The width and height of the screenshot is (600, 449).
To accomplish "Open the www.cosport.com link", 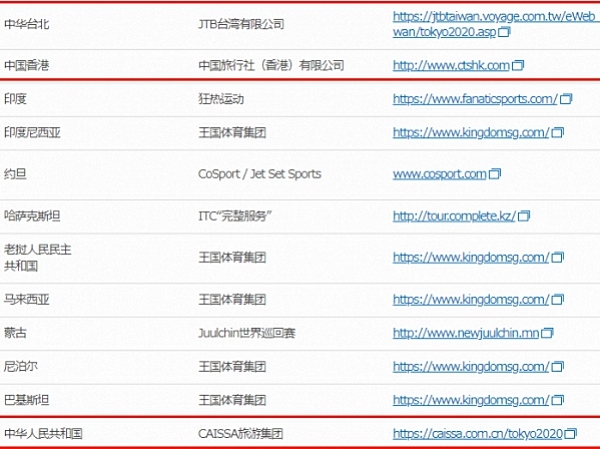I will [440, 174].
